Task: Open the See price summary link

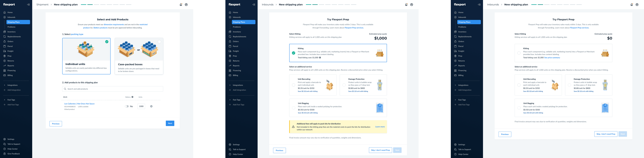Action: [552, 58]
